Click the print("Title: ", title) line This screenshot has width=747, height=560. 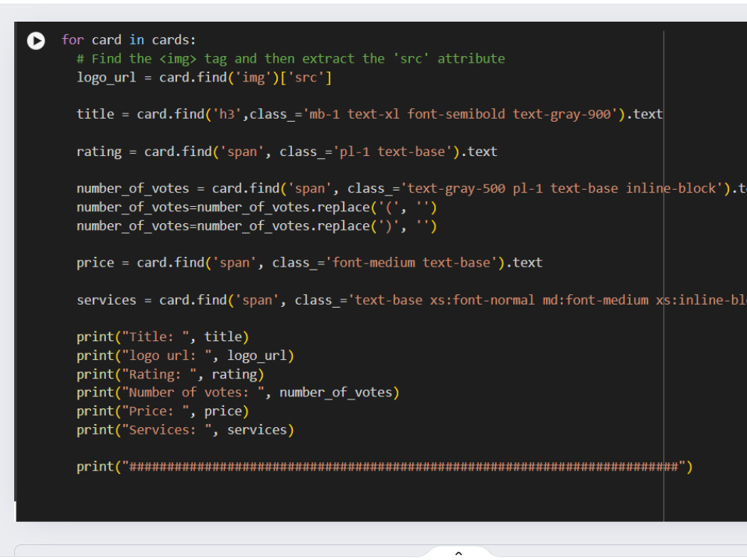[x=162, y=337]
